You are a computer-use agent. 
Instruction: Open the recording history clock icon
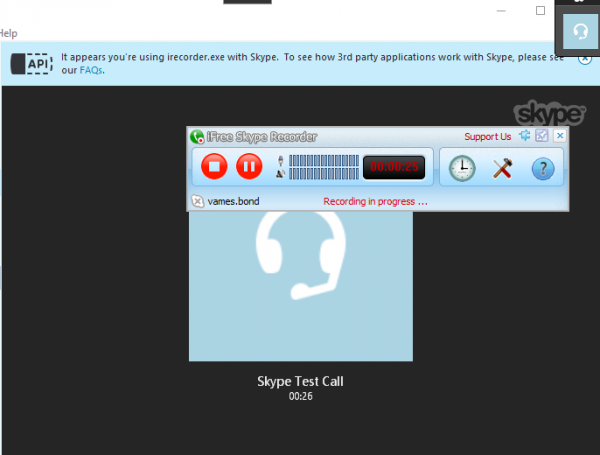tap(462, 168)
